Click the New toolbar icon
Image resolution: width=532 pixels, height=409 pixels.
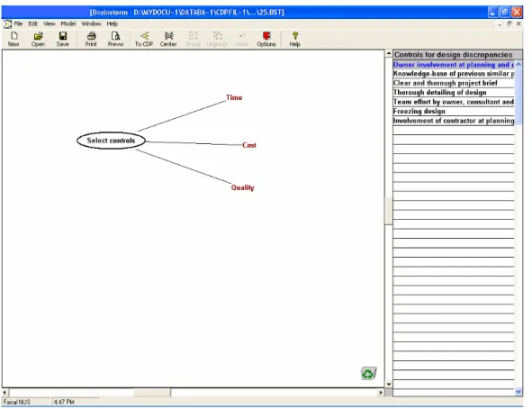click(x=14, y=39)
